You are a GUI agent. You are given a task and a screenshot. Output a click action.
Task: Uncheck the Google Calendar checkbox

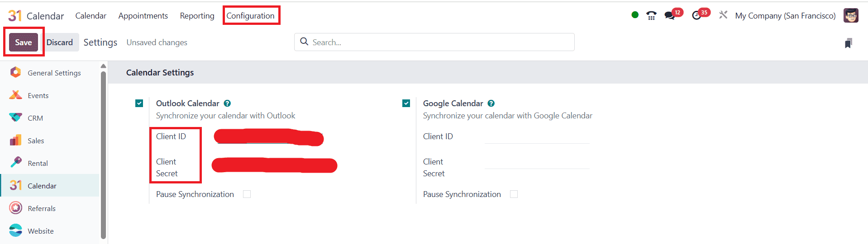pos(406,103)
